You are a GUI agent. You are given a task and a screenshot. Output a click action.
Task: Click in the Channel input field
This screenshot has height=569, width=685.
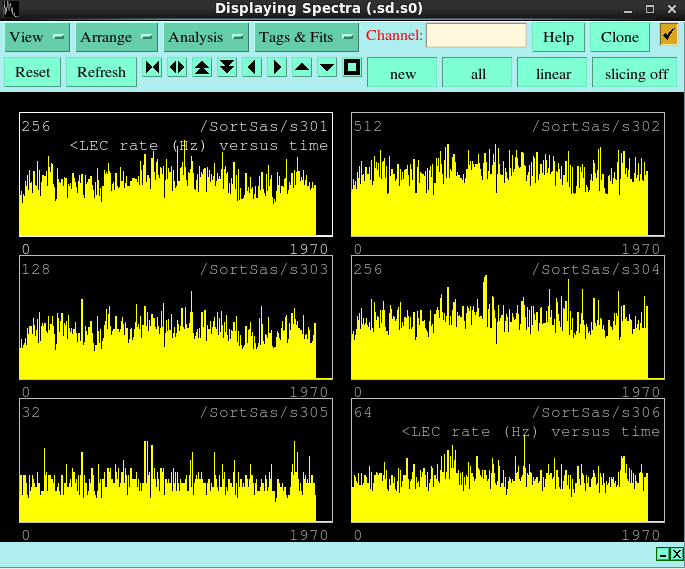pyautogui.click(x=476, y=36)
